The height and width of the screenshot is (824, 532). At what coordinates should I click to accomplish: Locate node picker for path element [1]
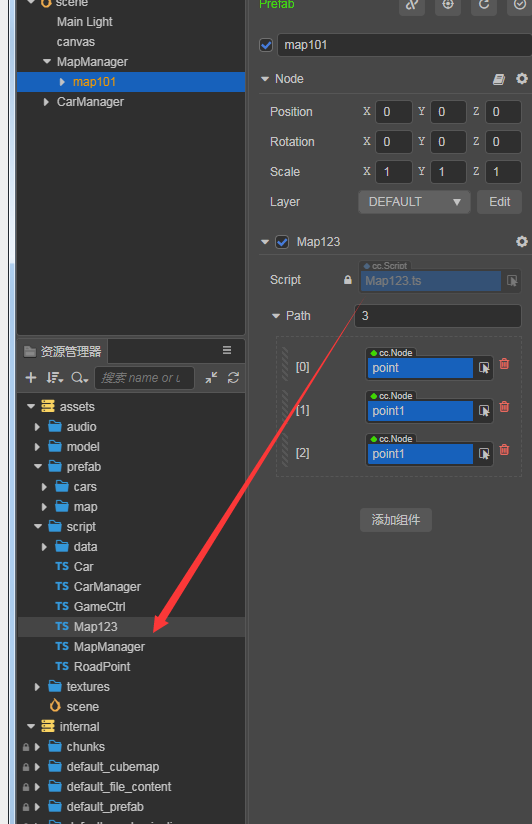(484, 411)
